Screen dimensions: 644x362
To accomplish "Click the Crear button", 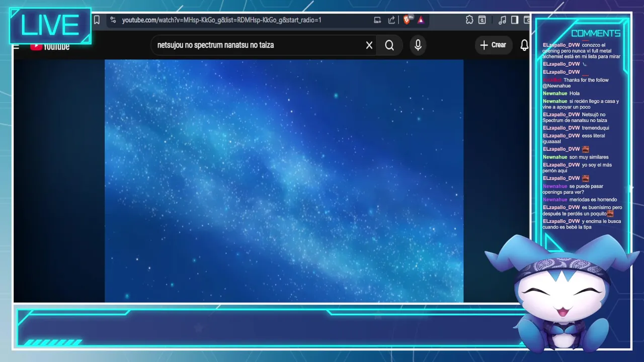I will point(493,45).
